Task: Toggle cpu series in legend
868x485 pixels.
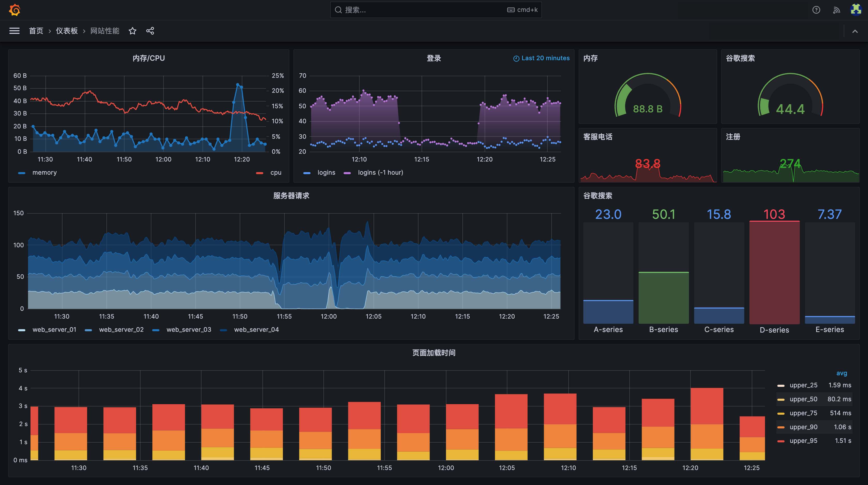Action: (x=276, y=173)
